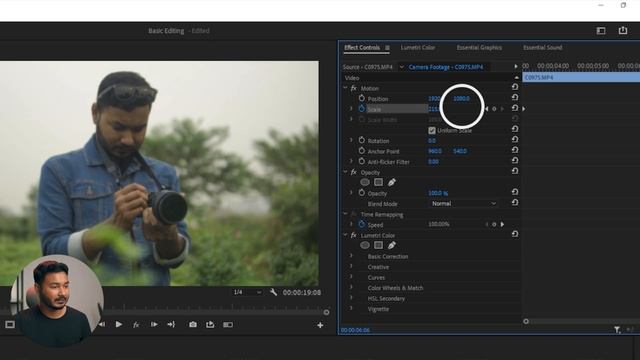640x360 pixels.
Task: Reset the Scale parameter
Action: pyautogui.click(x=515, y=108)
